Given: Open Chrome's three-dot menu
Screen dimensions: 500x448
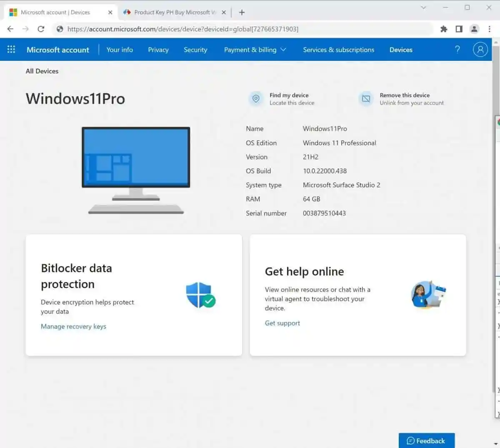Looking at the screenshot, I should point(489,29).
